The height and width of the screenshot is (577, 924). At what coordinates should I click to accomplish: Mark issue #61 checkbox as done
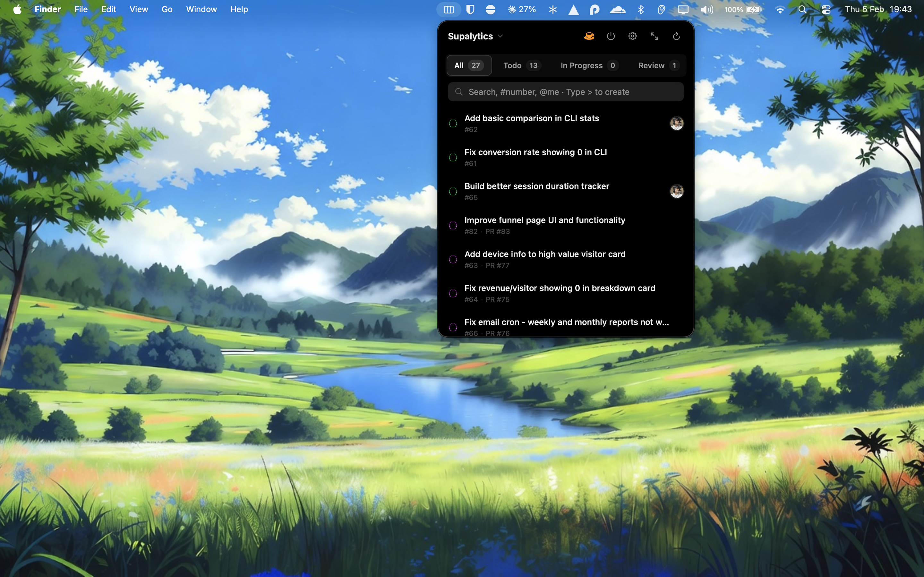tap(453, 157)
